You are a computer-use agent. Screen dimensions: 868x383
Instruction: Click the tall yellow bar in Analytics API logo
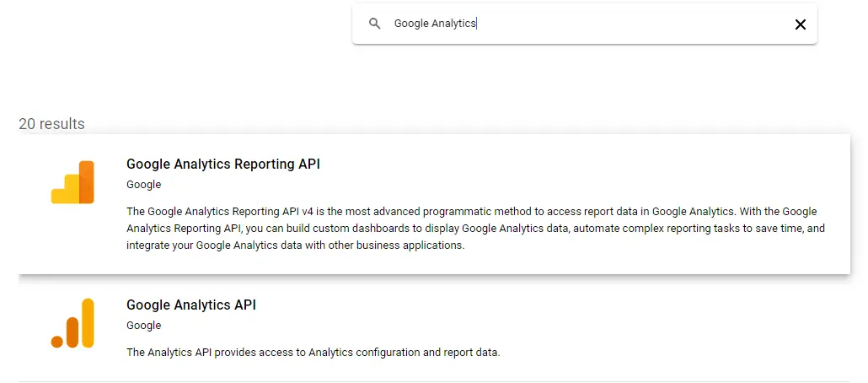[x=88, y=322]
